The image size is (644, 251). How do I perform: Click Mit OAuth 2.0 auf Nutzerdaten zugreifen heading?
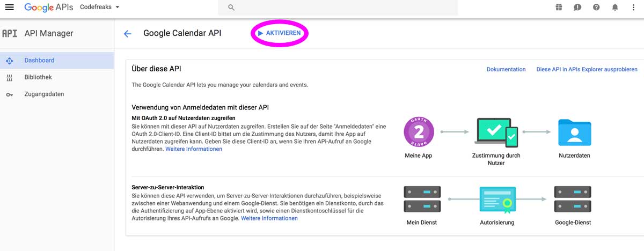[x=184, y=118]
